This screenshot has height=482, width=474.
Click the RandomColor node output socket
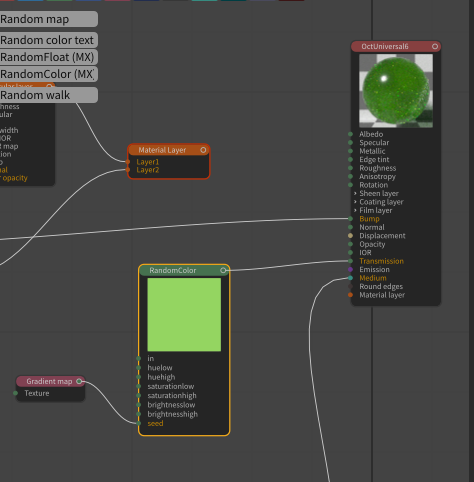(x=223, y=270)
